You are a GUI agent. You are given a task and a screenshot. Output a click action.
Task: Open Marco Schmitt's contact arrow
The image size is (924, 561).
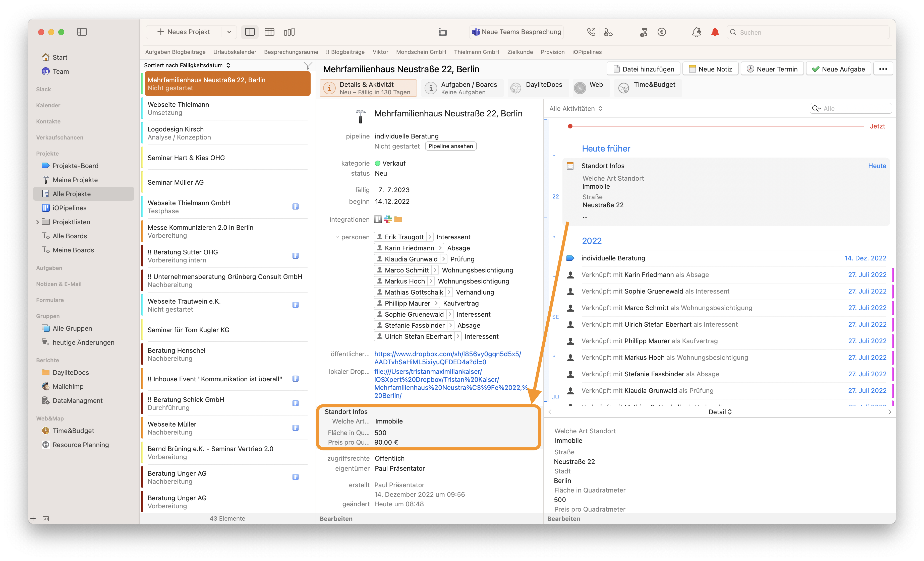pyautogui.click(x=435, y=270)
